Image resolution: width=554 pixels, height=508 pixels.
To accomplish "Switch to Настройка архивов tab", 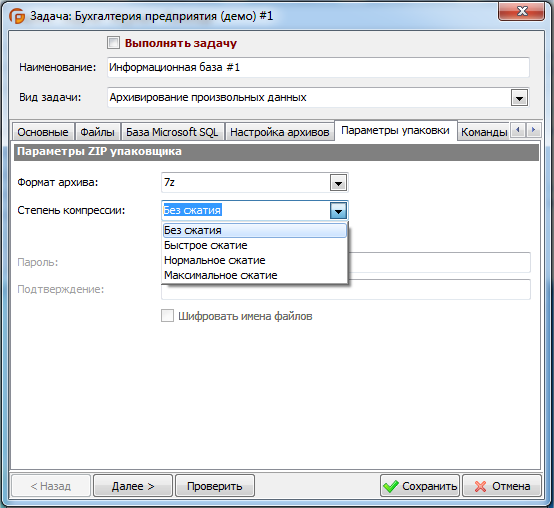I will coord(279,132).
